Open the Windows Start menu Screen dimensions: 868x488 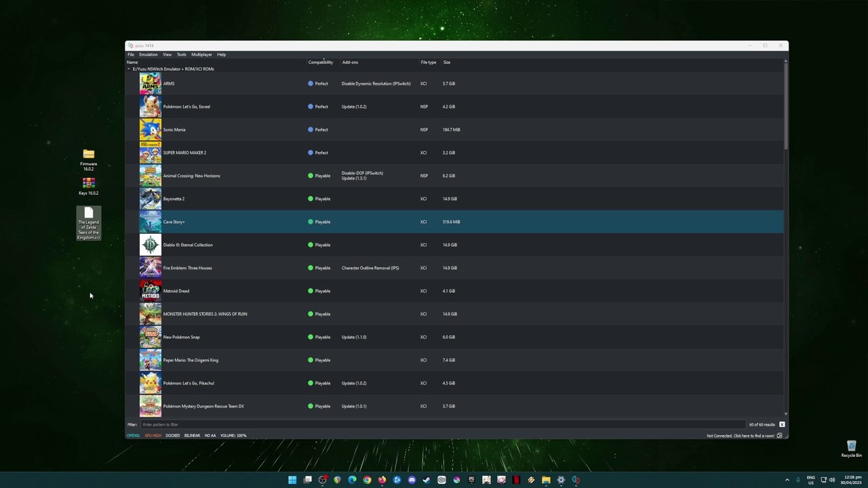coord(292,480)
